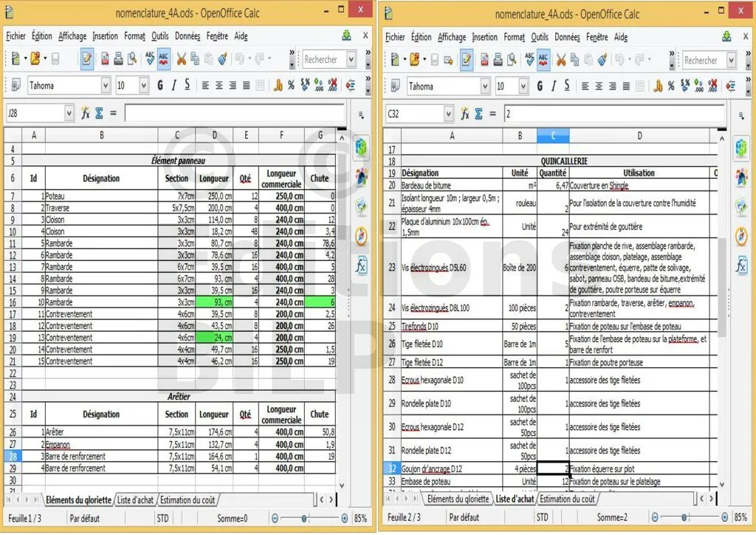Click Export as PDF icon in left window

(x=105, y=59)
